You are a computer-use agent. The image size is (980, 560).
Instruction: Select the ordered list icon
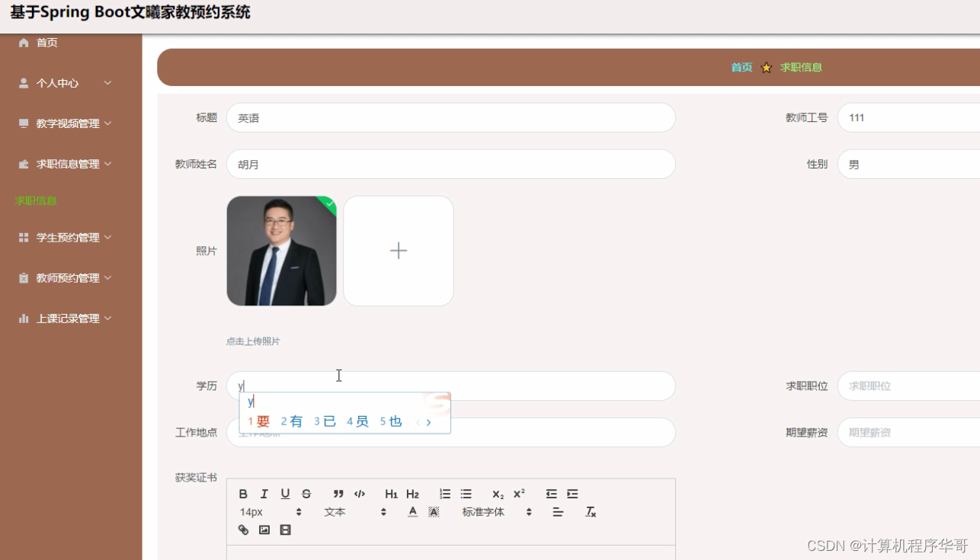[444, 494]
